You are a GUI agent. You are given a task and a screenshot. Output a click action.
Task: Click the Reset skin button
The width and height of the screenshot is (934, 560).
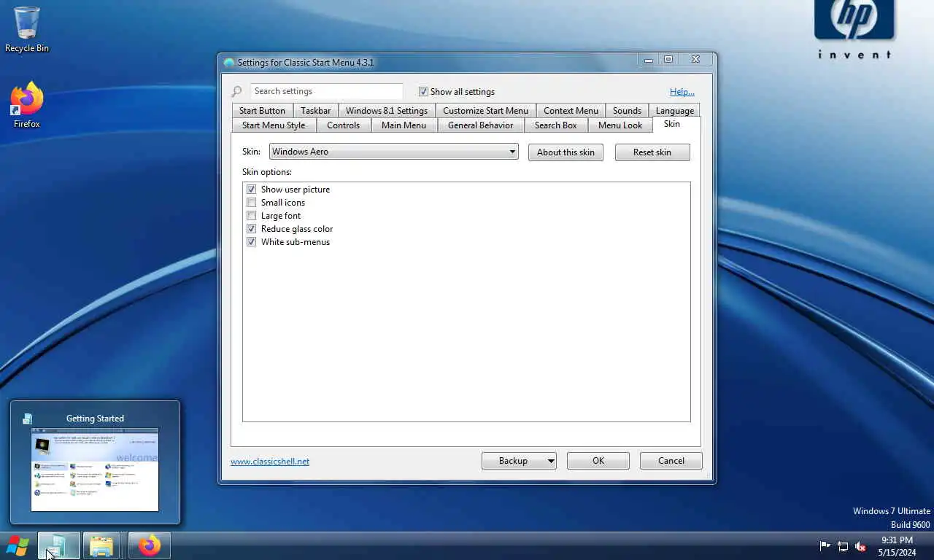[x=652, y=152]
